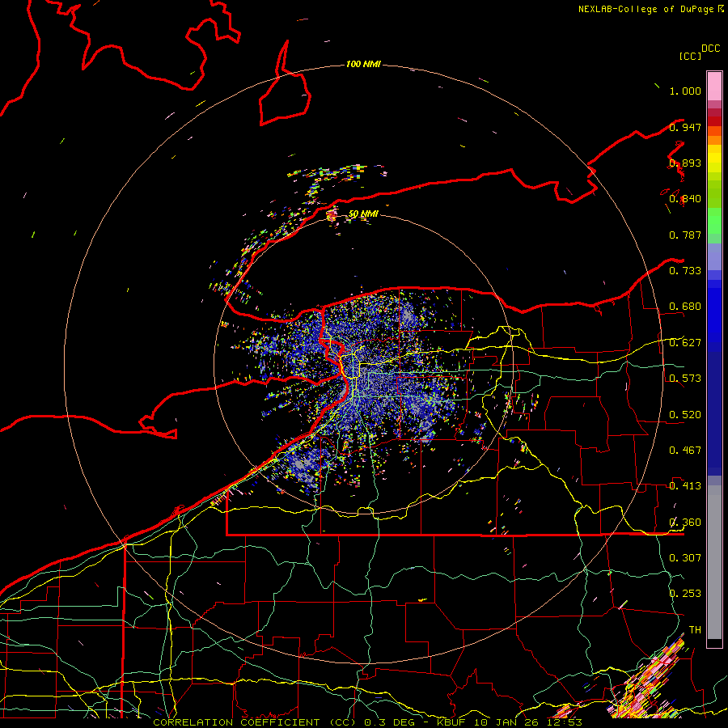Viewport: 728px width, 728px height.
Task: Click the 100 NMI range ring label
Action: (363, 64)
